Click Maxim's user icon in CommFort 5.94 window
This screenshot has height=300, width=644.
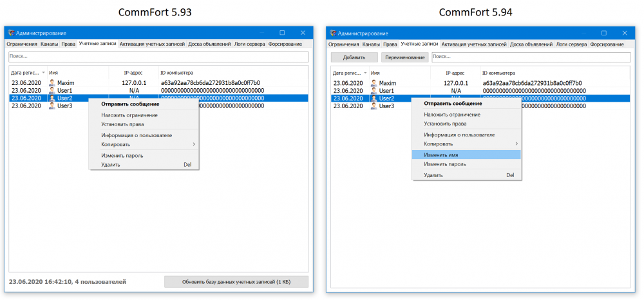[x=374, y=83]
